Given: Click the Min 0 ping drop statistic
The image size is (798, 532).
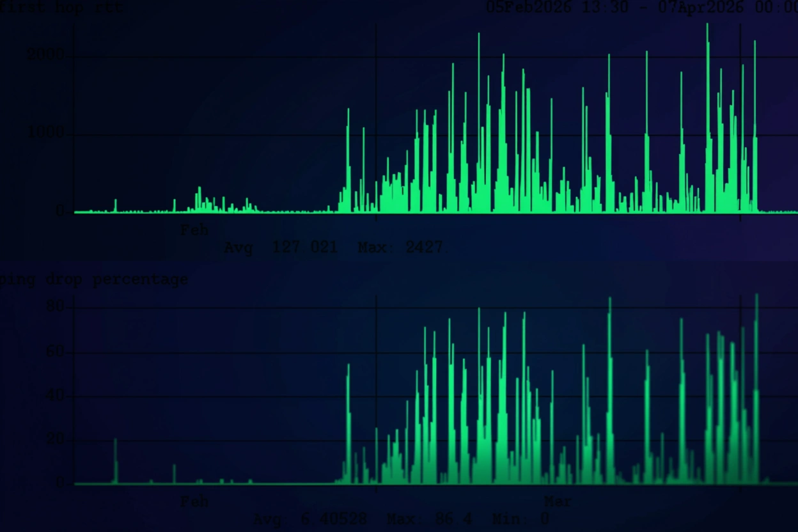Looking at the screenshot, I should click(x=520, y=519).
